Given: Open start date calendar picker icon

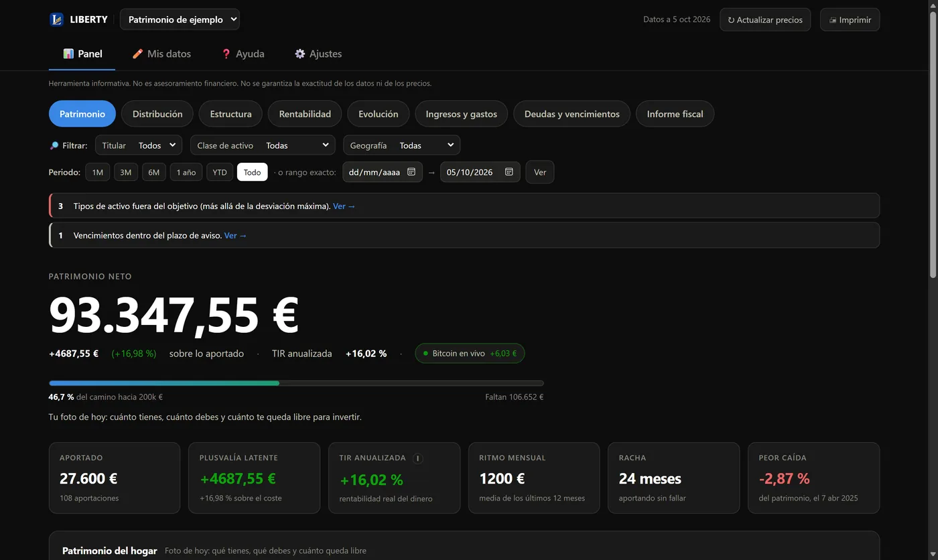Looking at the screenshot, I should click(411, 172).
